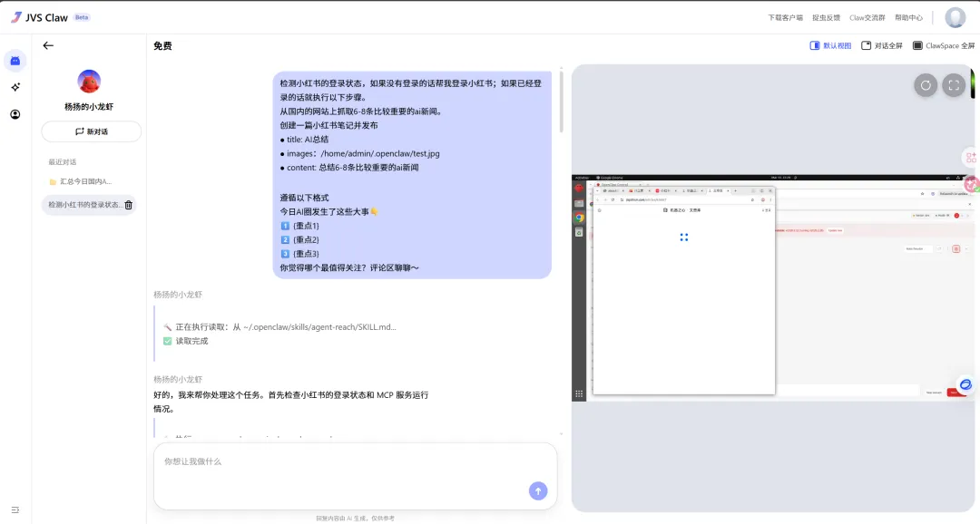Image resolution: width=980 pixels, height=524 pixels.
Task: Open Chrome in remote Ubuntu dock
Action: tap(579, 218)
